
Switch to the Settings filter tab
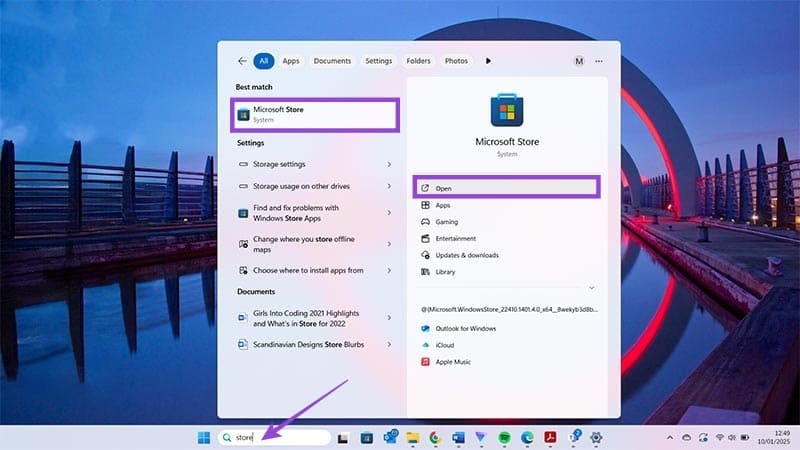[379, 61]
